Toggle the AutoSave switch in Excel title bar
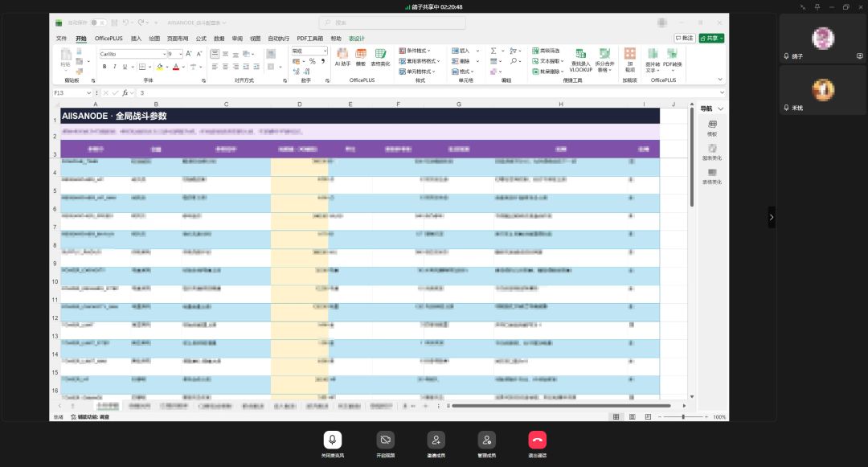Image resolution: width=868 pixels, height=467 pixels. click(x=99, y=23)
